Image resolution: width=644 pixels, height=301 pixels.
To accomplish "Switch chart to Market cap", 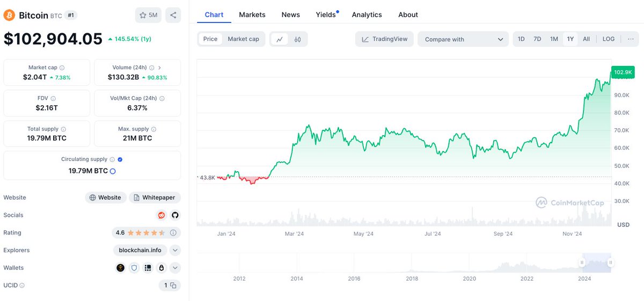I will pyautogui.click(x=243, y=39).
